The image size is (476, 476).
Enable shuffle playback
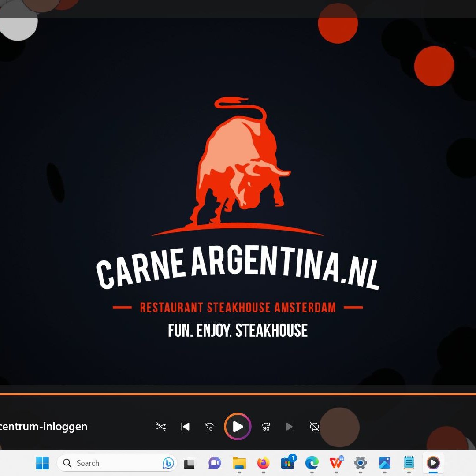[161, 427]
